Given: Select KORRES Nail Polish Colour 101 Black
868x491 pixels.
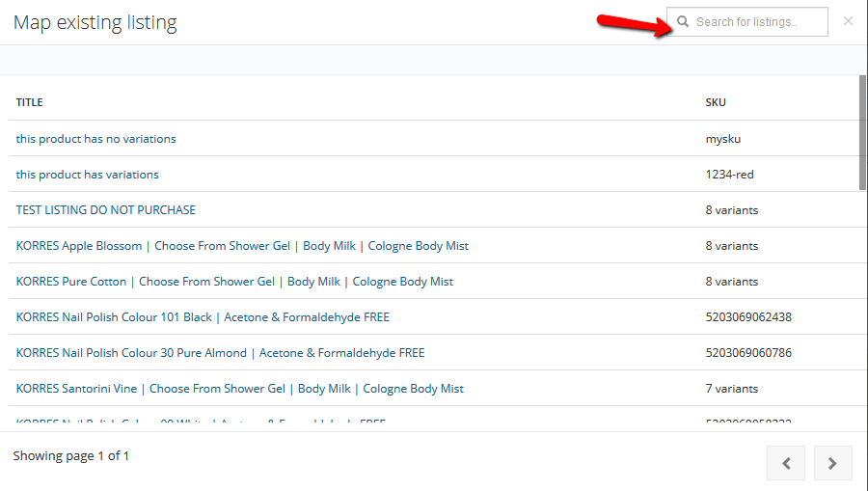Looking at the screenshot, I should (x=203, y=317).
